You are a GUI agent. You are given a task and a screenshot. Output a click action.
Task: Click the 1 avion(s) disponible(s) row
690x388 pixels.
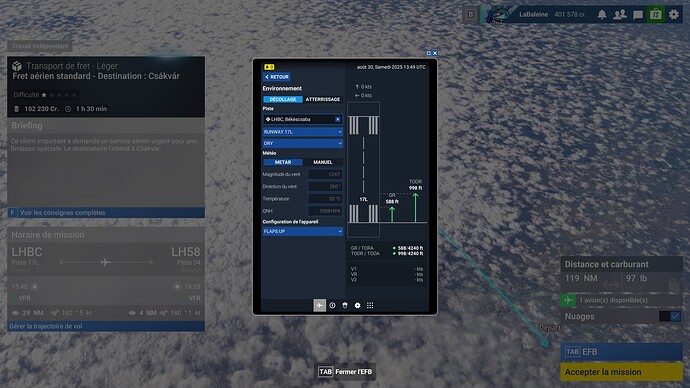point(621,300)
